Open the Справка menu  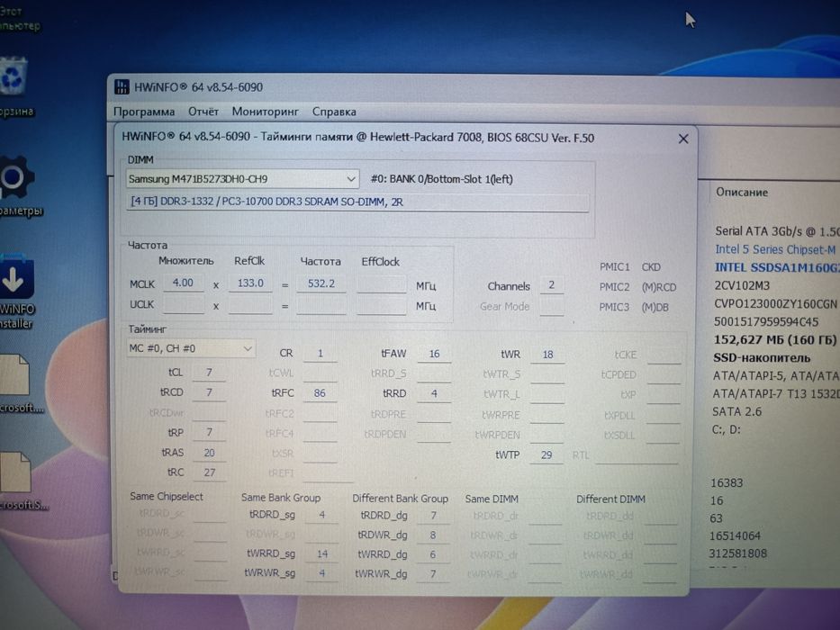pos(334,112)
